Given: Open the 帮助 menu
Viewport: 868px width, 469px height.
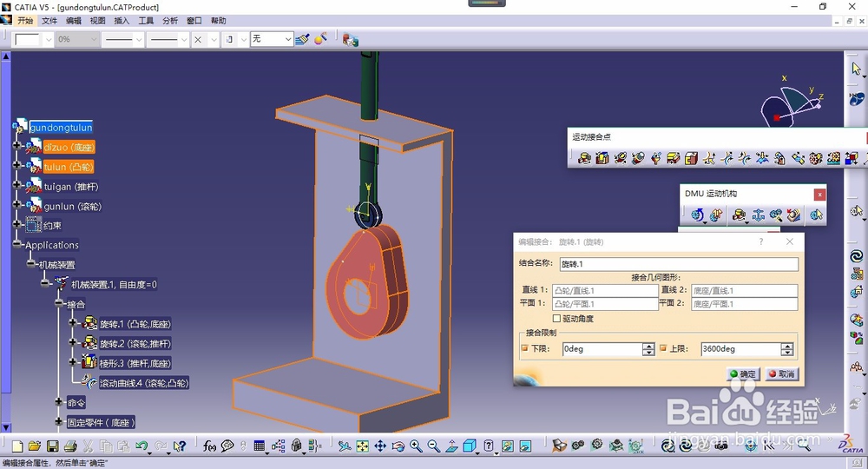Looking at the screenshot, I should point(218,21).
